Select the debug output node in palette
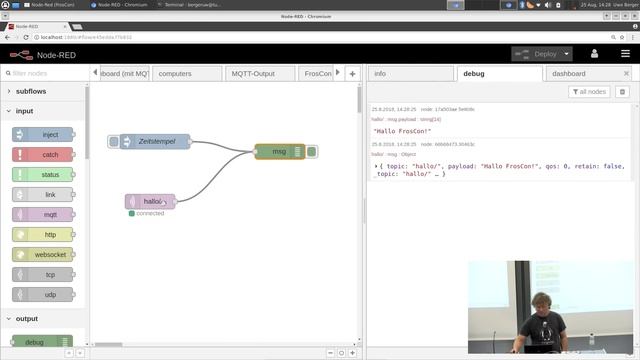The image size is (640, 360). (x=42, y=342)
